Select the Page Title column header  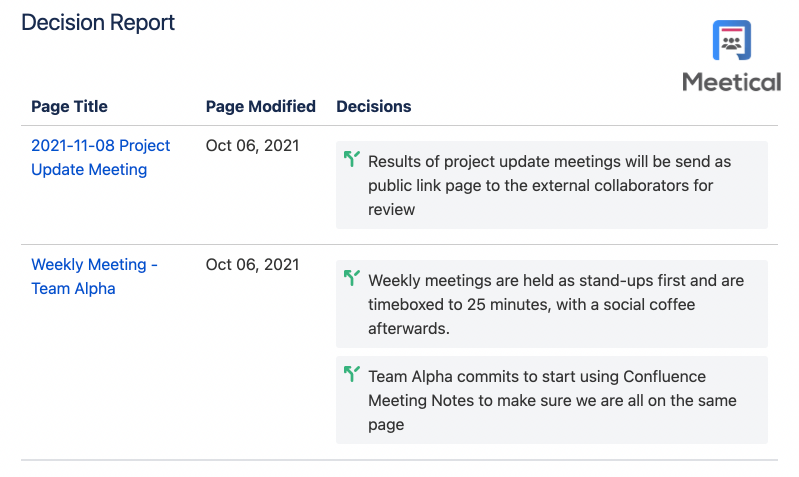(69, 107)
